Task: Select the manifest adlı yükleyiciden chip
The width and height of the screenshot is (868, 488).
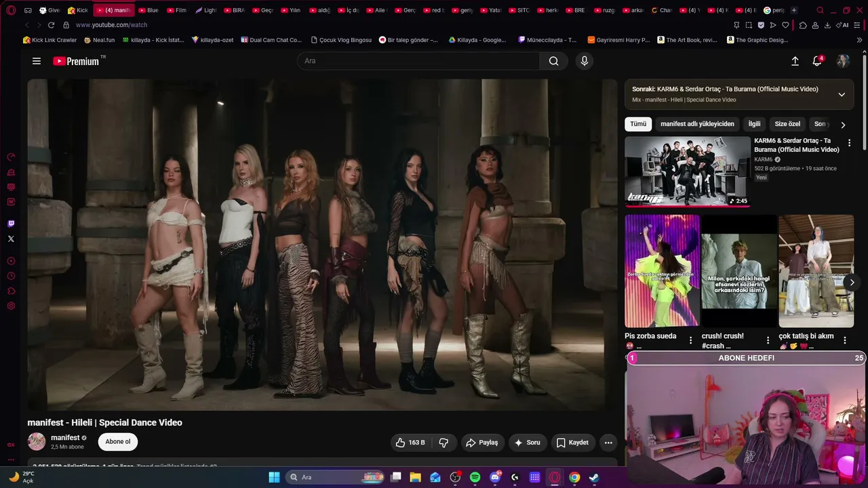Action: coord(697,124)
